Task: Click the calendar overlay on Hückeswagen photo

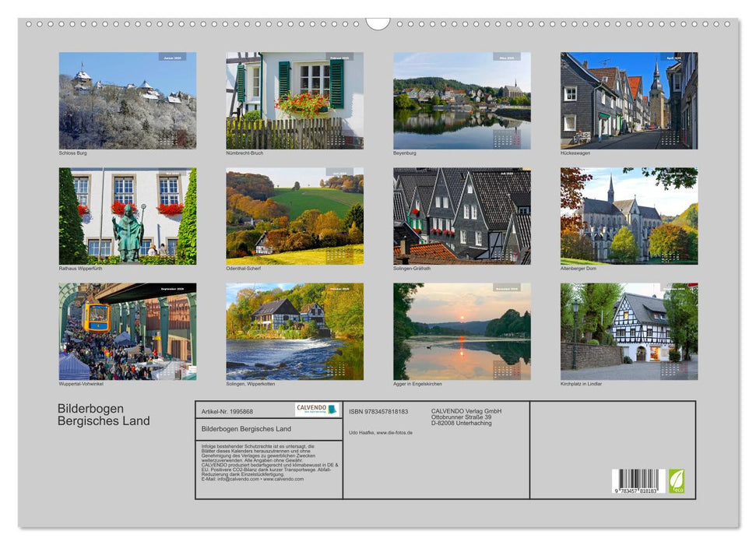Action: 671,139
